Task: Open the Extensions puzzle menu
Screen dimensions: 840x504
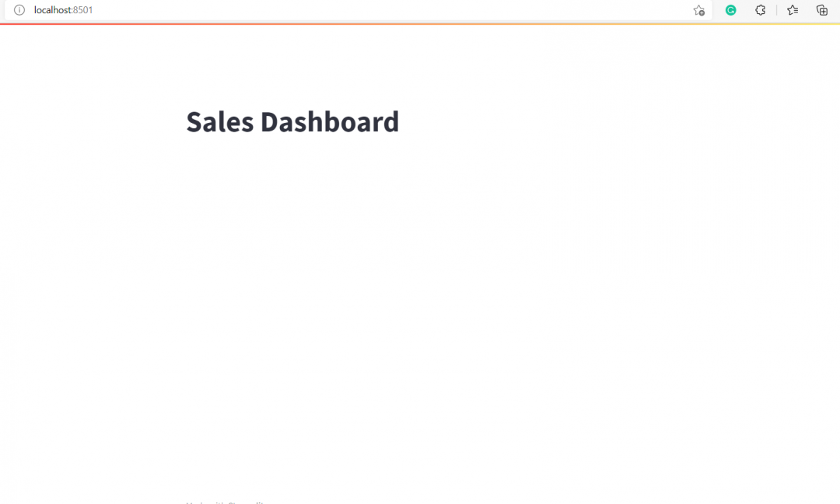Action: pos(761,10)
